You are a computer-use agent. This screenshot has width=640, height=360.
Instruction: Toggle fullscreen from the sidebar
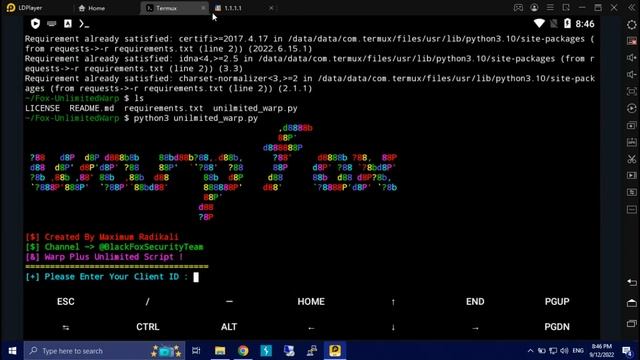(x=631, y=91)
